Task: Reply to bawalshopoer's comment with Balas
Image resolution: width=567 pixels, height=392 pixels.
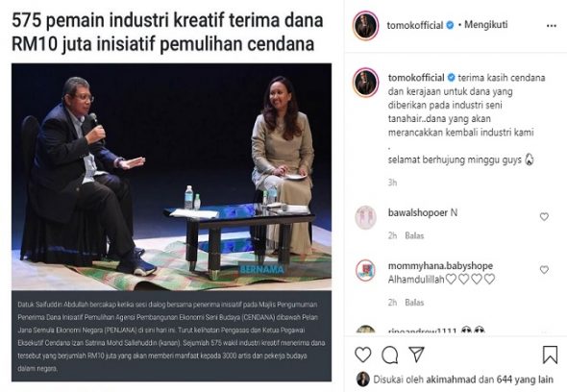Action: click(x=414, y=235)
